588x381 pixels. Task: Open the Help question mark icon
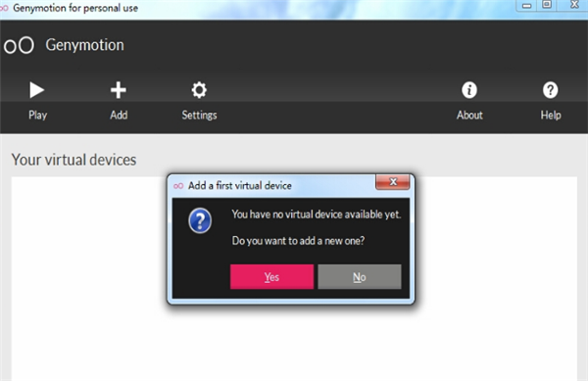(x=550, y=90)
